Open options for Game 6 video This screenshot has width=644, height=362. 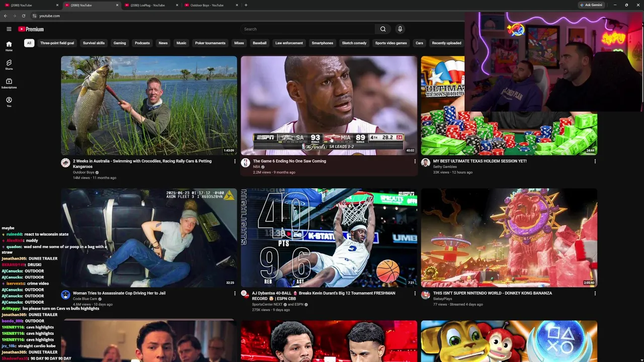click(x=415, y=161)
